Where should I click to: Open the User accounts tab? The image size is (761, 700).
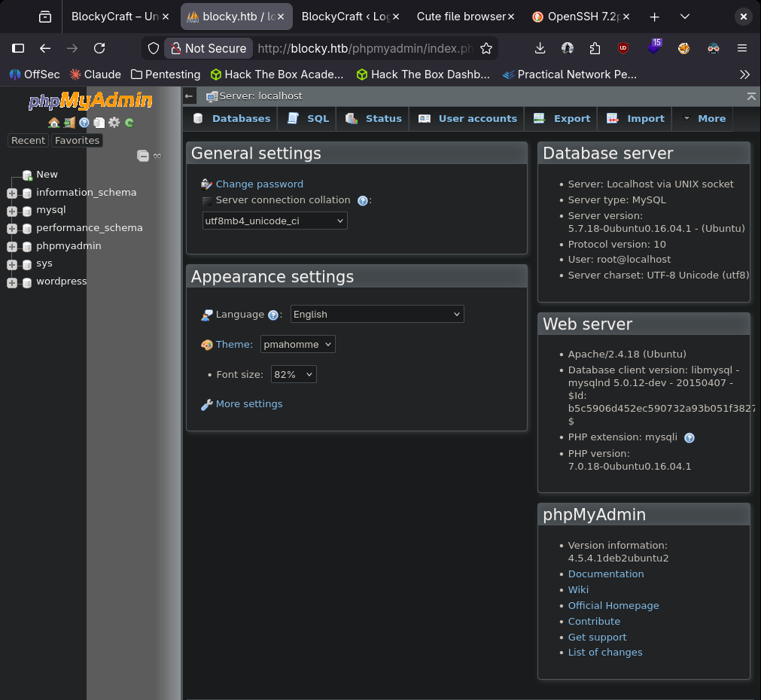click(x=468, y=119)
